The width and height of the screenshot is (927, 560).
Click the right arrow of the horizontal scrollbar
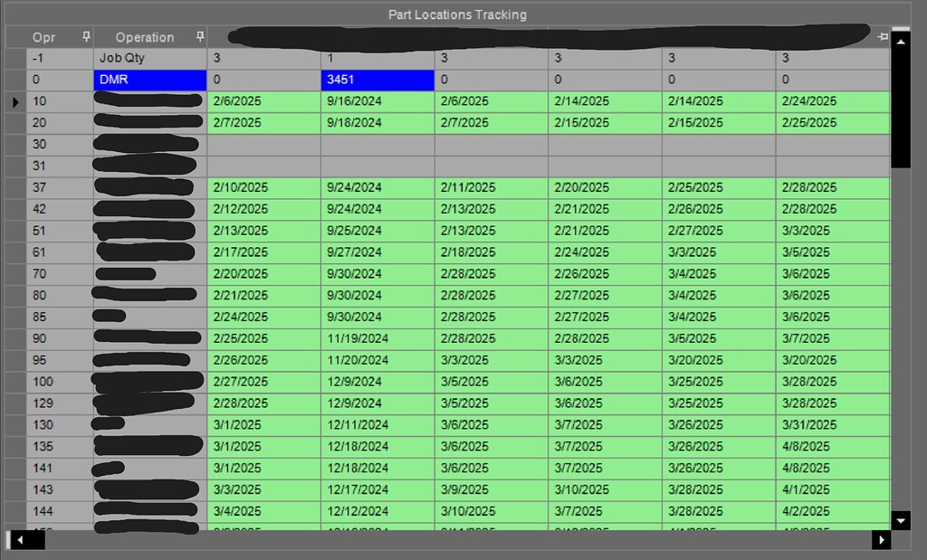point(881,540)
